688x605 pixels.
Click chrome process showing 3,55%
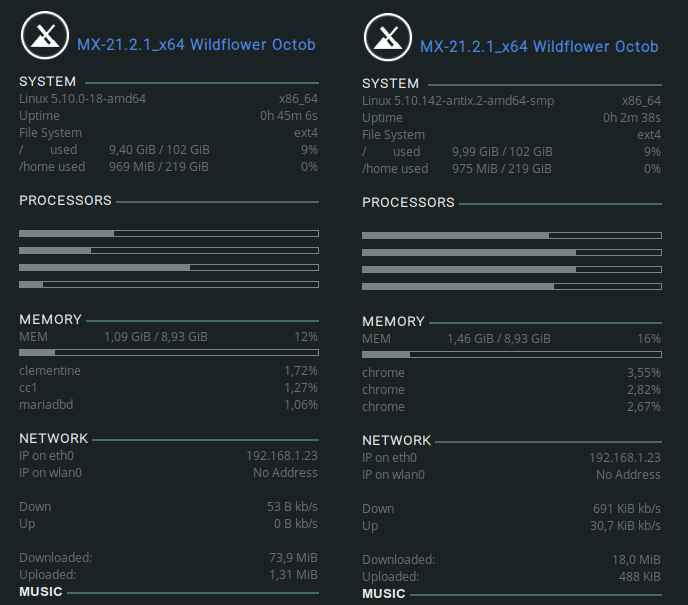tap(512, 373)
